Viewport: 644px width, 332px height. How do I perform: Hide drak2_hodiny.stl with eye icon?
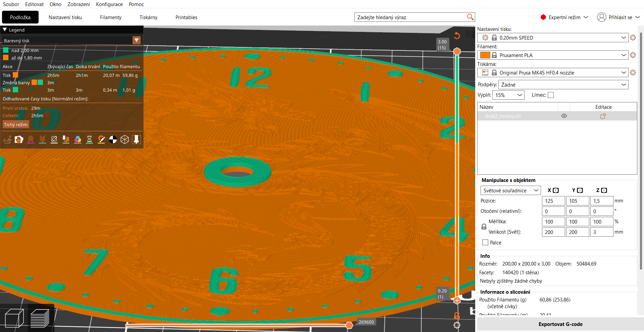[x=564, y=116]
